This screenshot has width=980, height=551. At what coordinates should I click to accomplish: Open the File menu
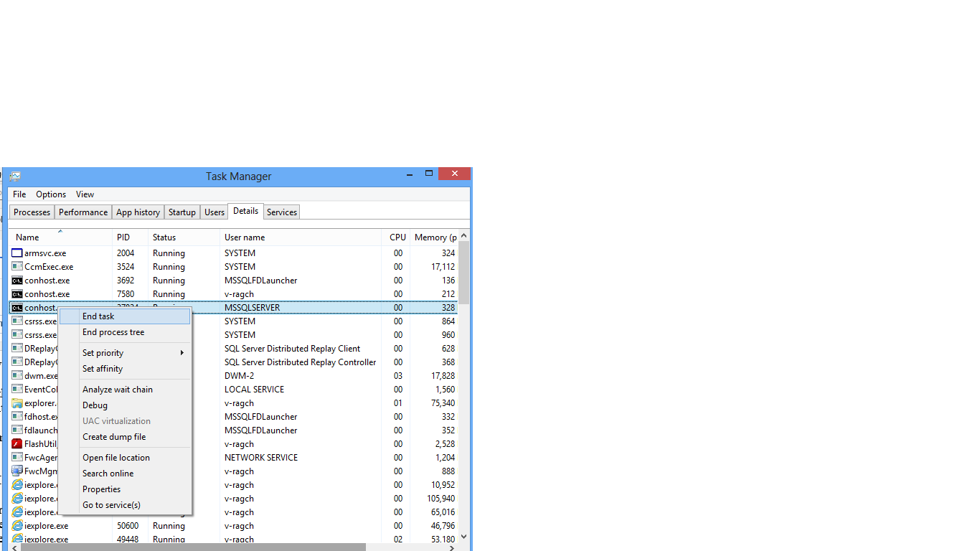(x=19, y=194)
